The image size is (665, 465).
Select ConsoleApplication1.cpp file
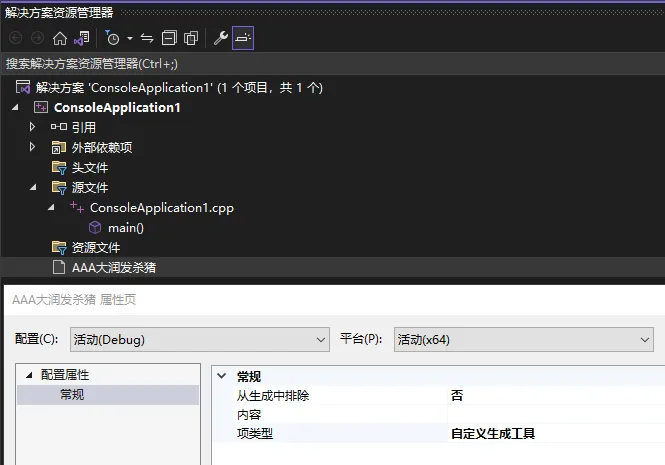coord(162,208)
